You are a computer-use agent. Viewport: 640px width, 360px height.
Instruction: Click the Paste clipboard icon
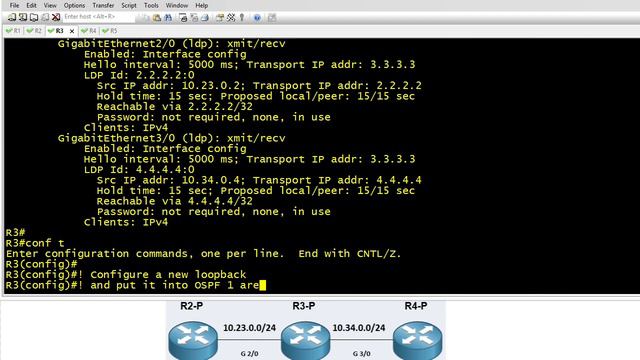(157, 18)
